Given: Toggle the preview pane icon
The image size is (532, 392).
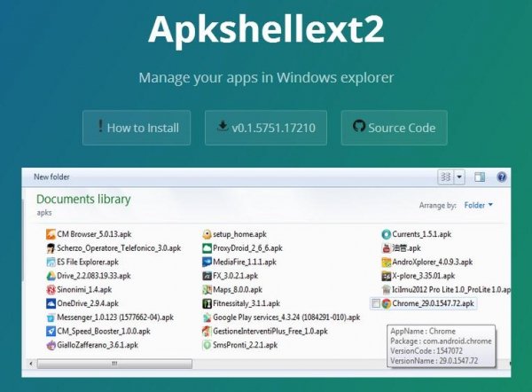Looking at the screenshot, I should coord(480,176).
